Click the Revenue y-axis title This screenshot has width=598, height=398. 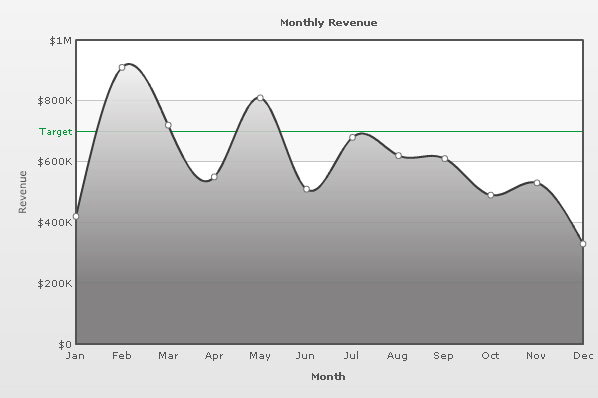(x=23, y=192)
